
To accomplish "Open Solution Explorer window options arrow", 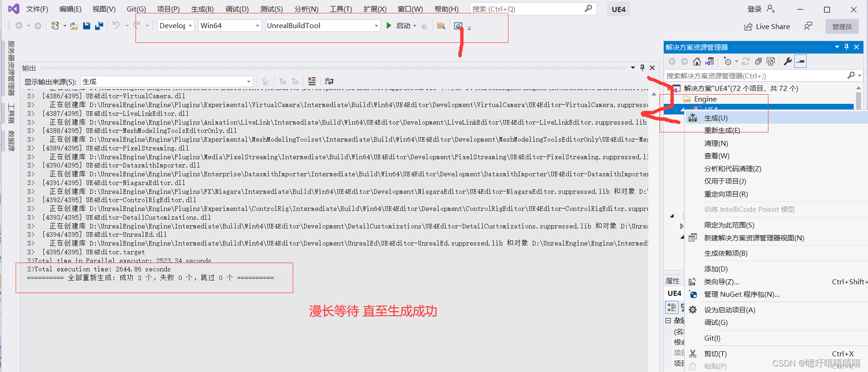I will 837,47.
